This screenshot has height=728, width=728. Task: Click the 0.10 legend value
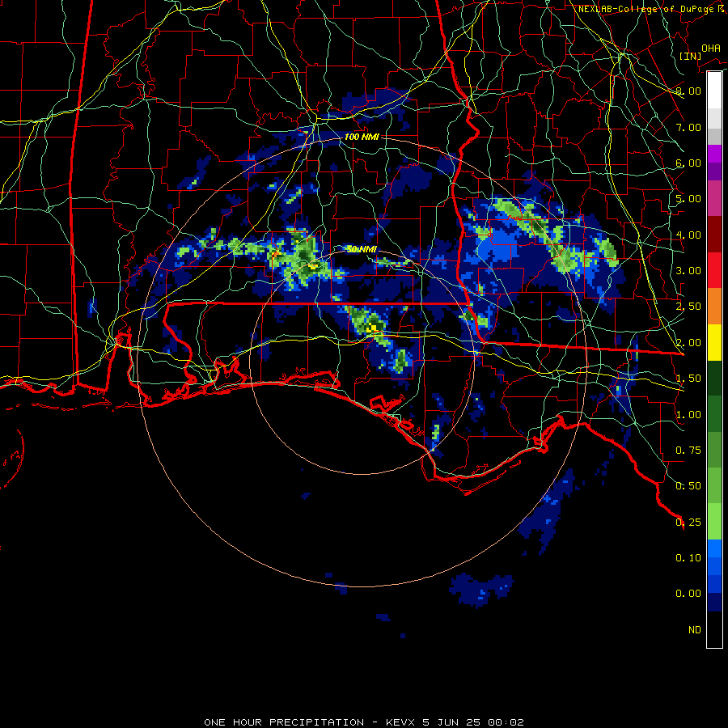[688, 558]
